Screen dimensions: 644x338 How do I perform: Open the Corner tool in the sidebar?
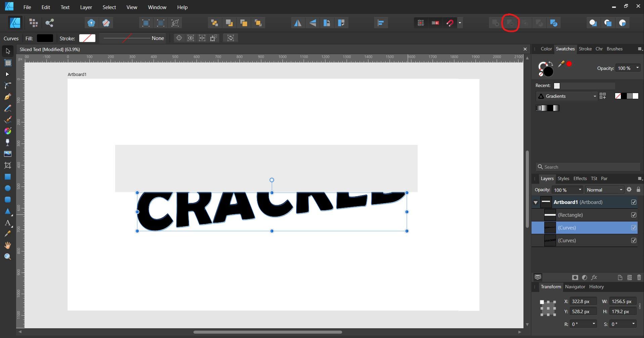click(x=7, y=86)
